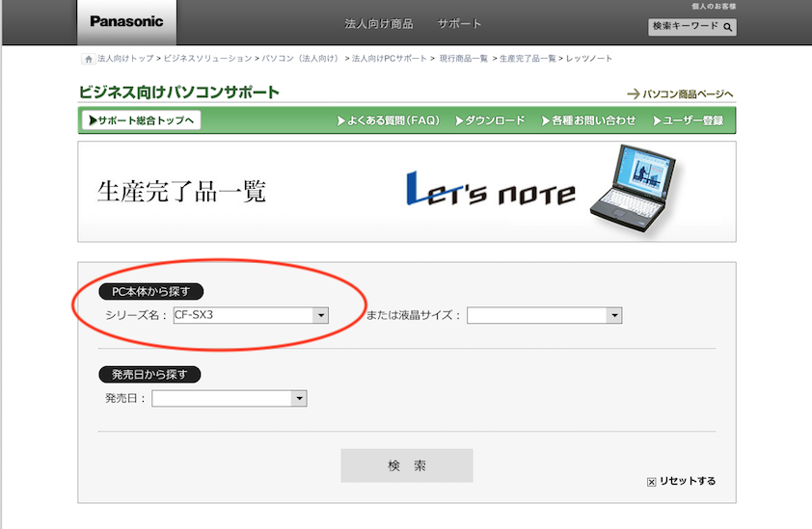Go to 現行商品一覧 breadcrumb
Screen dimensions: 812x529
click(x=464, y=59)
